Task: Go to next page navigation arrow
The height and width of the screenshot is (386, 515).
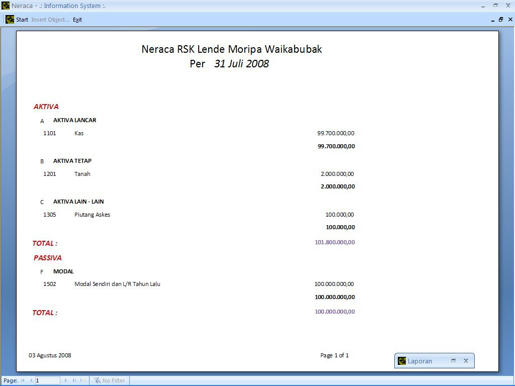Action: click(66, 380)
